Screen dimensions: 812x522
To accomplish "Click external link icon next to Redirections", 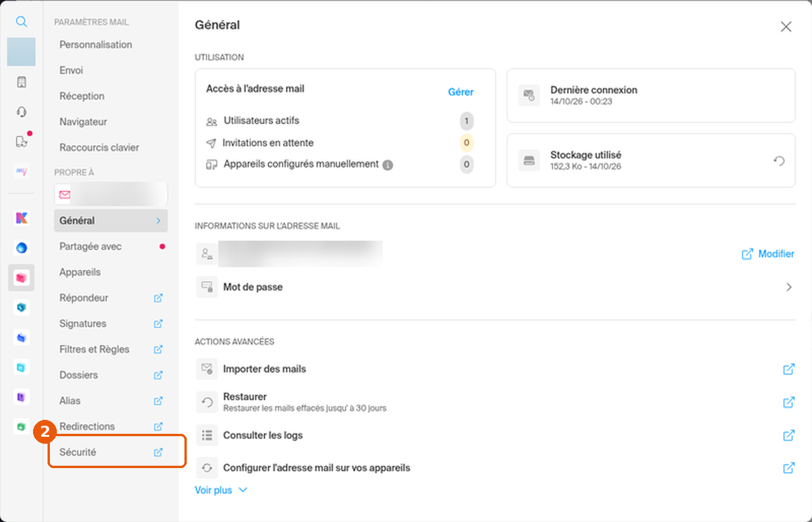I will point(158,426).
